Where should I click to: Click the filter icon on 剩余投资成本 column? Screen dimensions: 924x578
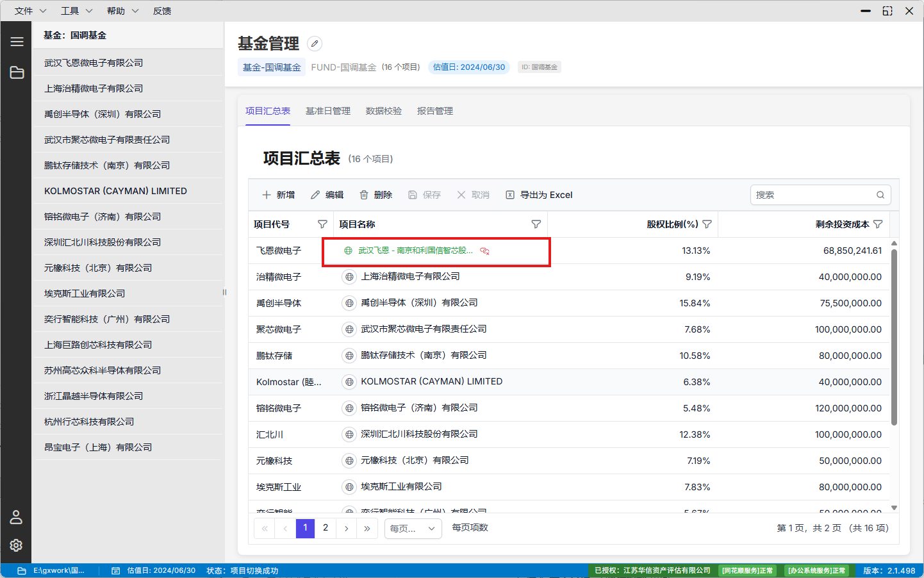(878, 224)
